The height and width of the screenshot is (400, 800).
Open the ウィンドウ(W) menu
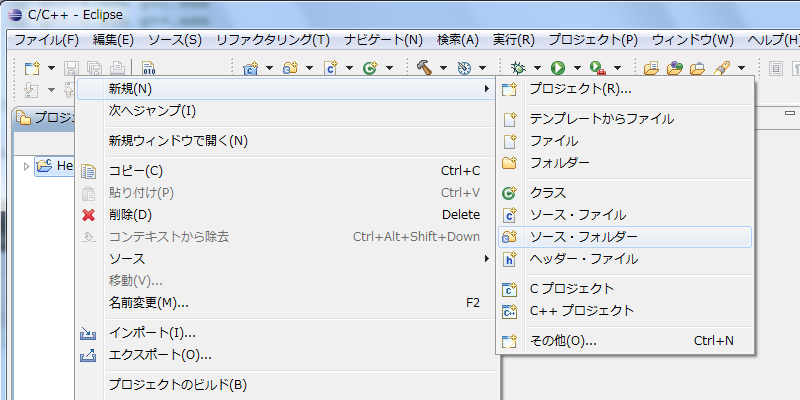(693, 40)
